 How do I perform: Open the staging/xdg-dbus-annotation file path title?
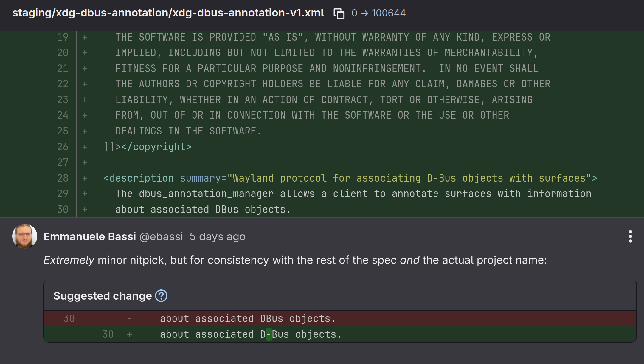(168, 13)
